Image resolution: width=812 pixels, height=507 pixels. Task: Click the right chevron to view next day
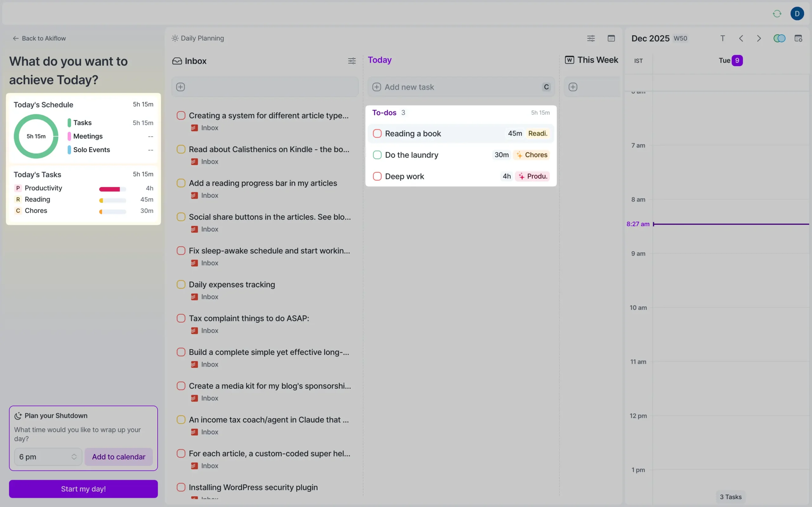click(x=759, y=38)
